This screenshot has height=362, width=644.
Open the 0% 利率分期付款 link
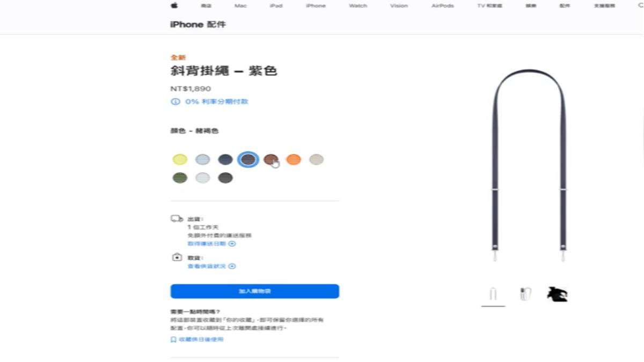tap(217, 102)
